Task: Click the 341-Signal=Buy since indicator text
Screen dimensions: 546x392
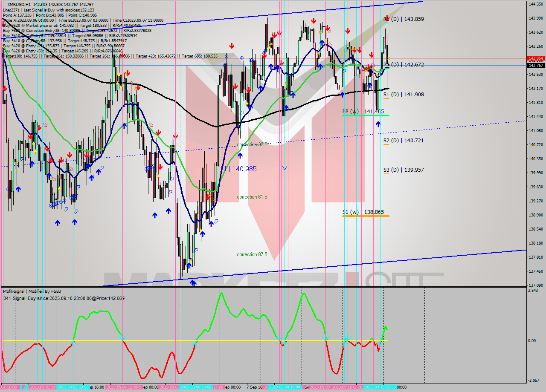Action: coord(64,298)
